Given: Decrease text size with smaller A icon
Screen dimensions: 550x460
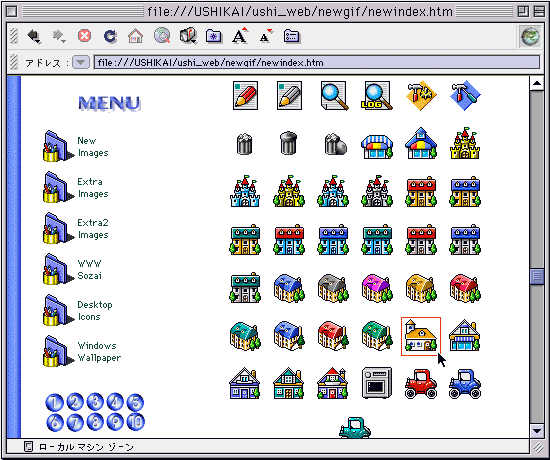Looking at the screenshot, I should tap(266, 36).
